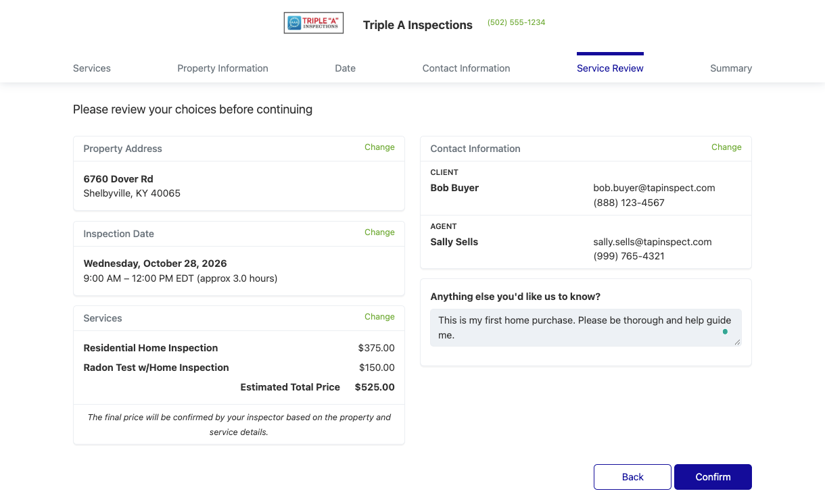Open the Contact Information tab
The image size is (825, 504).
pos(466,68)
